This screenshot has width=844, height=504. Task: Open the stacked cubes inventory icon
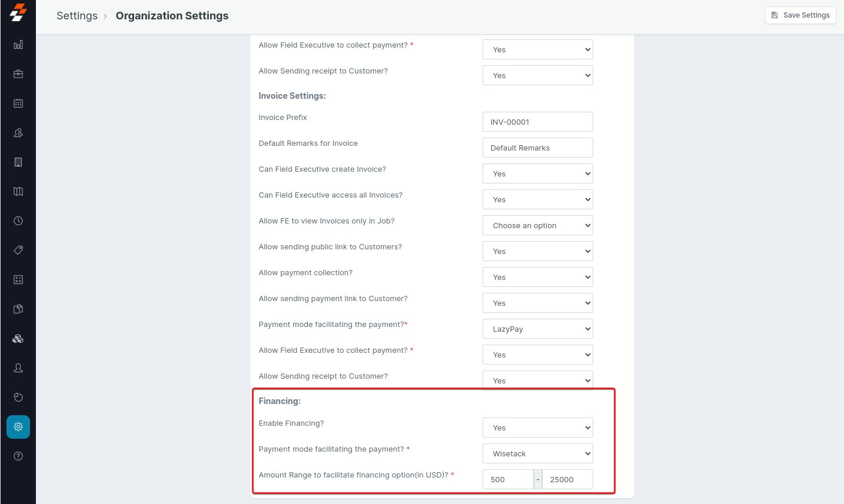point(18,339)
